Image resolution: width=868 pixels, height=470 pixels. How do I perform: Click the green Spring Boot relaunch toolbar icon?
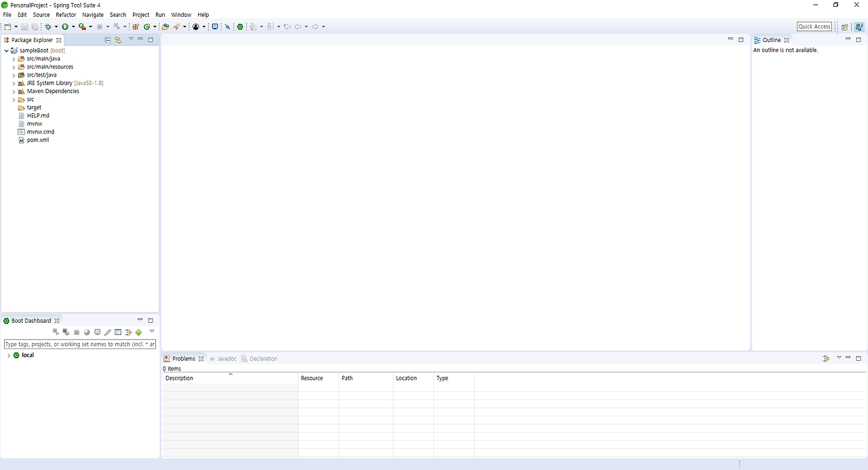click(x=240, y=26)
